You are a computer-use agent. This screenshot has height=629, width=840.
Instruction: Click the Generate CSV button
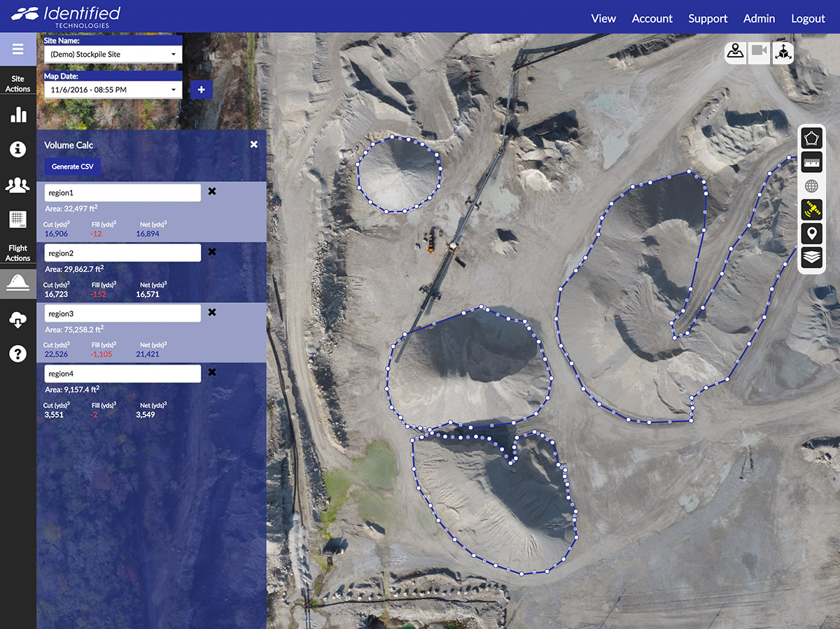(x=72, y=167)
